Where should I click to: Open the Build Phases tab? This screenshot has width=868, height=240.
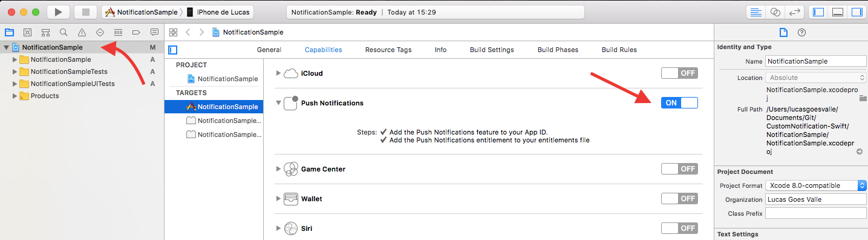point(558,50)
